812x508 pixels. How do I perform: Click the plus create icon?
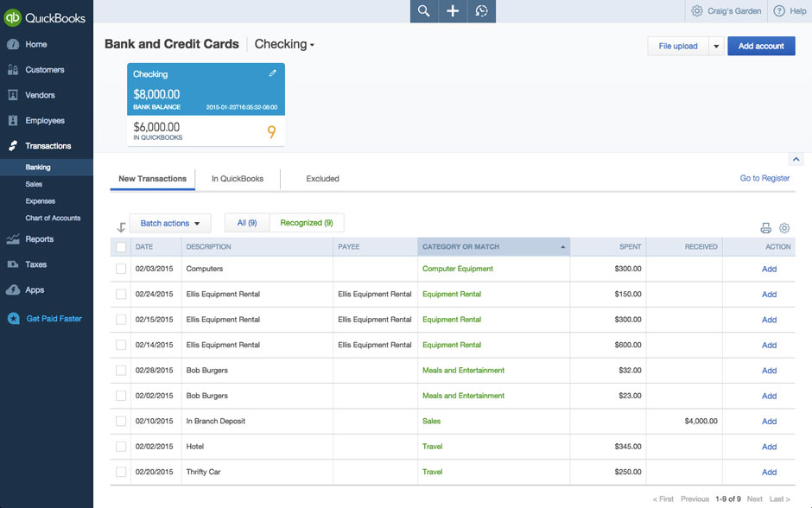(453, 11)
